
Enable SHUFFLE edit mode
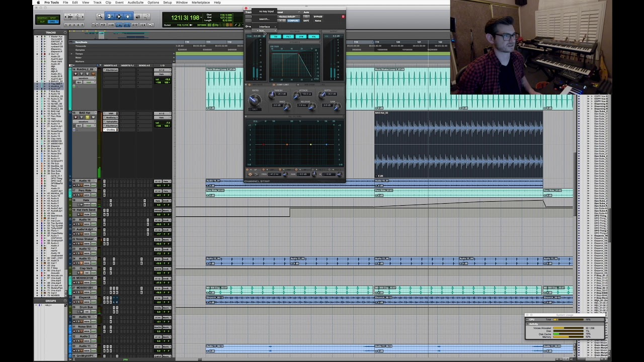click(42, 18)
